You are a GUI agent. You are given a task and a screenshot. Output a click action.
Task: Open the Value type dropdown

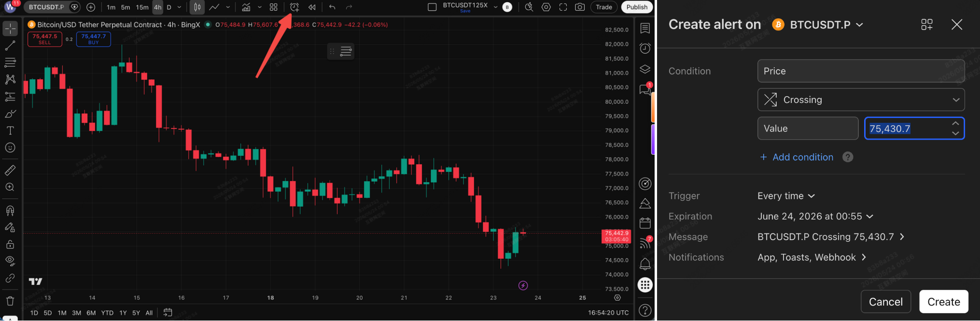click(808, 129)
